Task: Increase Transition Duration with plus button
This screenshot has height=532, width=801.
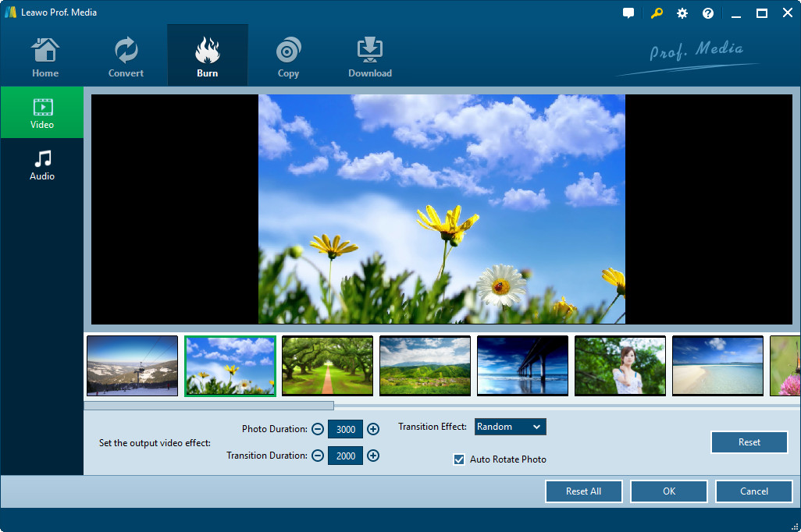Action: [x=373, y=456]
